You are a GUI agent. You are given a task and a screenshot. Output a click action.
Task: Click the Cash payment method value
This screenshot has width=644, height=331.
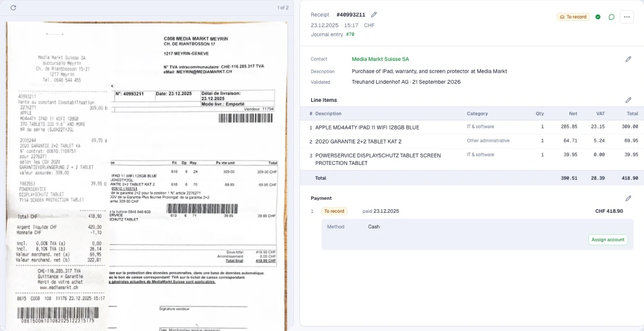[x=374, y=227]
